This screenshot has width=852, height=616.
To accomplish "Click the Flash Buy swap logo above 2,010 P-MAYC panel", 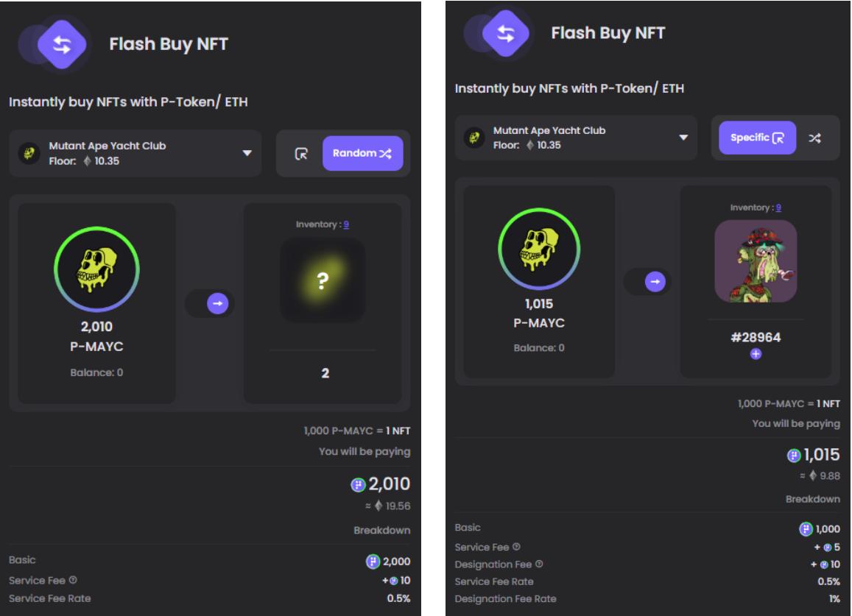I will pyautogui.click(x=63, y=45).
